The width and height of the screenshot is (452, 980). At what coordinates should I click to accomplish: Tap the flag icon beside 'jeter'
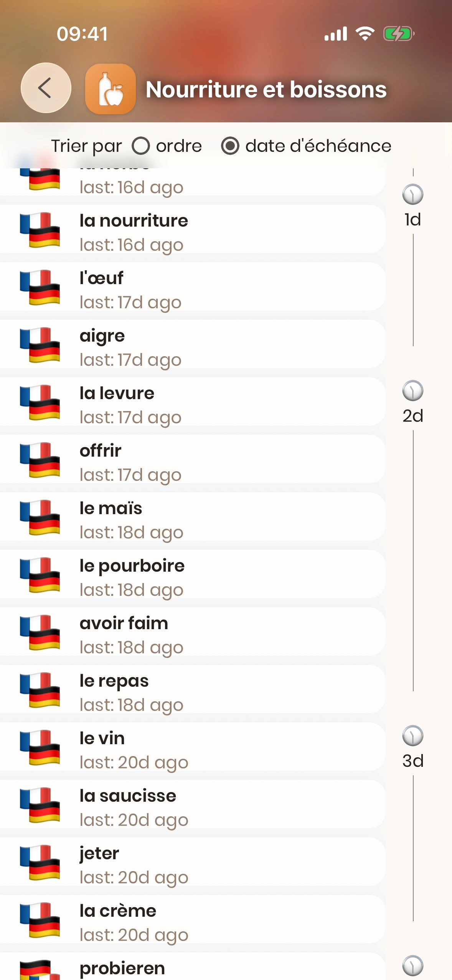[40, 862]
